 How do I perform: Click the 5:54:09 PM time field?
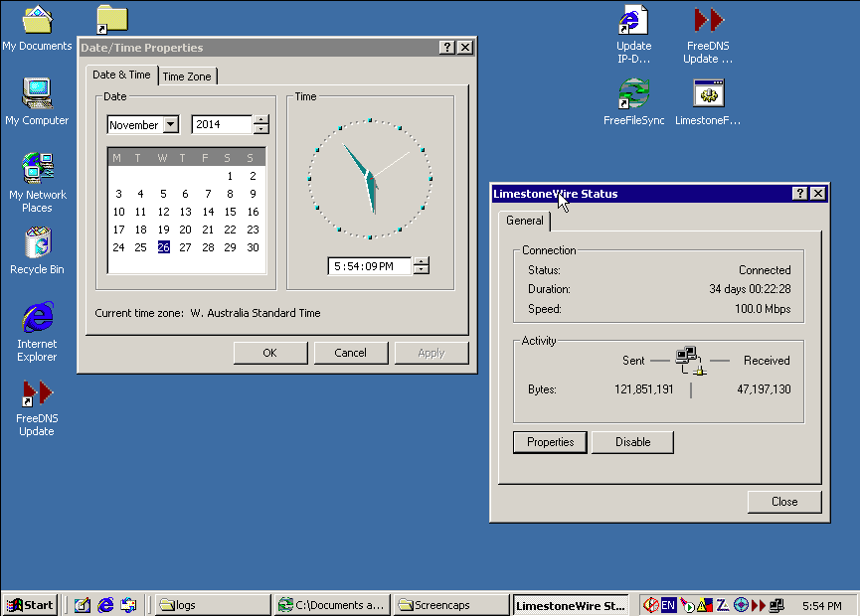pos(370,266)
